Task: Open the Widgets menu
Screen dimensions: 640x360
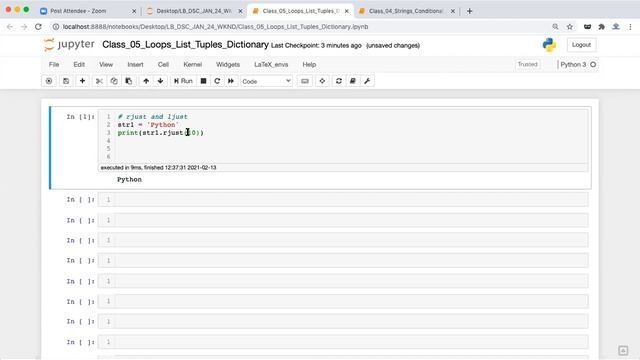Action: click(228, 64)
